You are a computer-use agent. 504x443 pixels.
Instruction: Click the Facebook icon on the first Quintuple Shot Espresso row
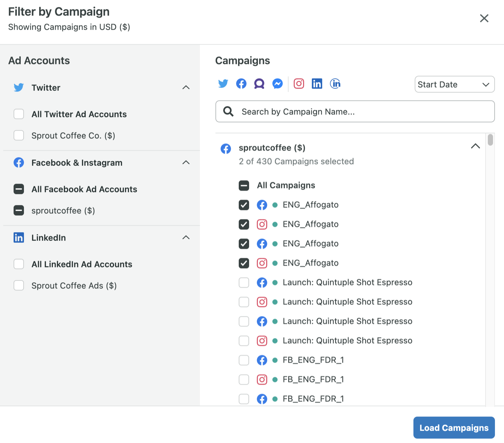coord(262,283)
